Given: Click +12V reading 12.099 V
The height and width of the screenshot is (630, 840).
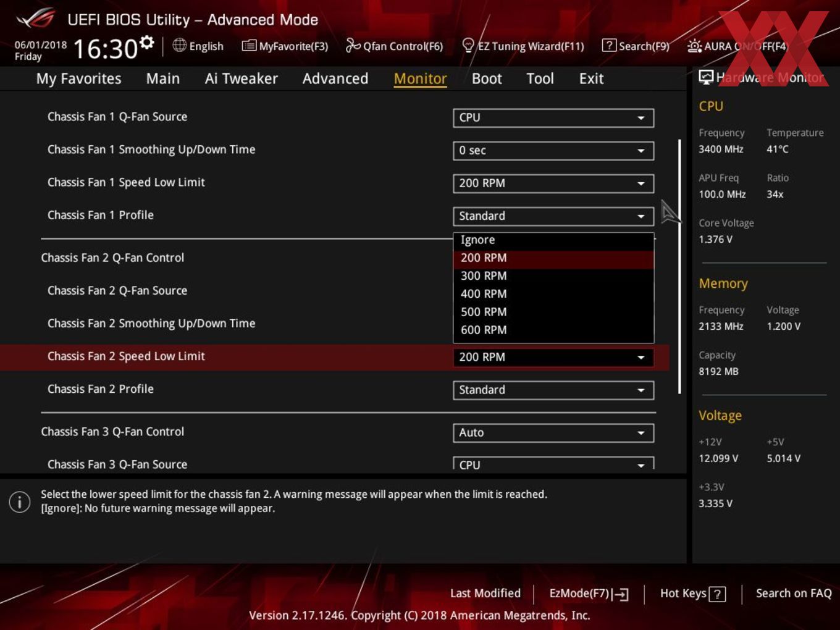Looking at the screenshot, I should pos(718,458).
